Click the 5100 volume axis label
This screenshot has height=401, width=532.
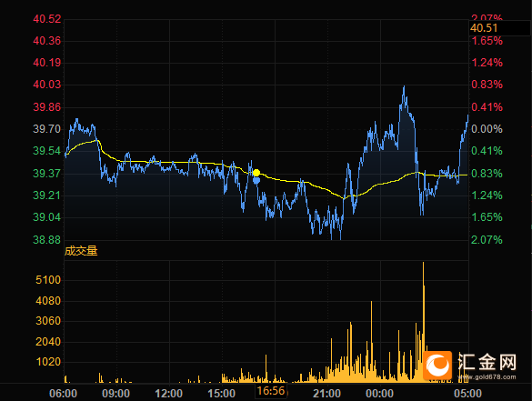(48, 280)
